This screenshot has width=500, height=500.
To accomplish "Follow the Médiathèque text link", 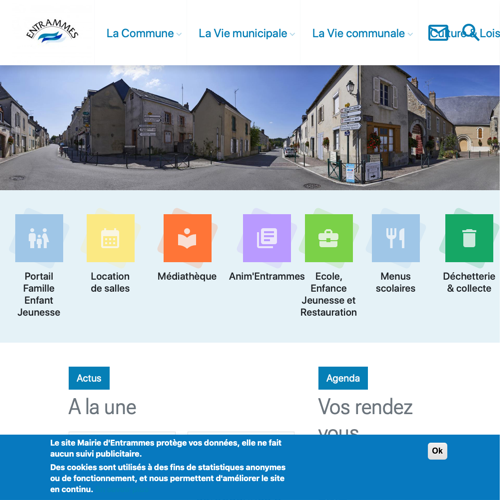I will pyautogui.click(x=187, y=276).
